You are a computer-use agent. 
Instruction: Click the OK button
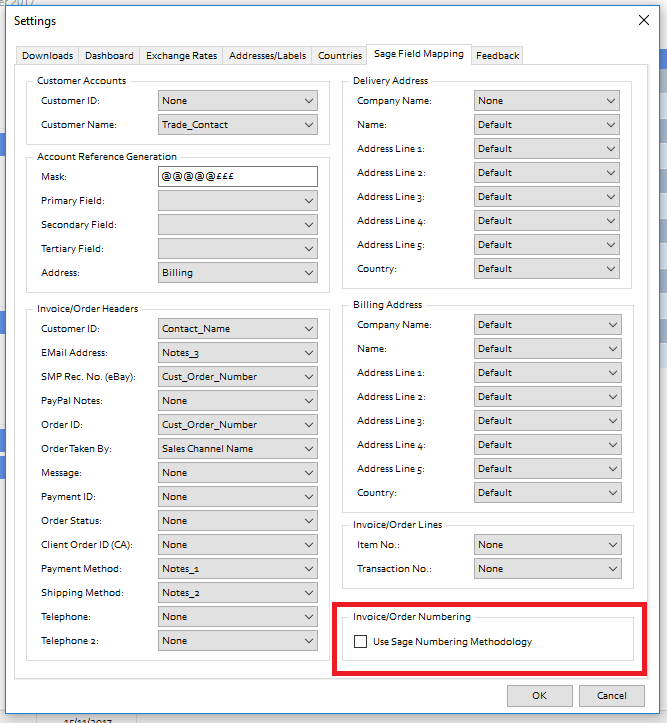coord(540,695)
